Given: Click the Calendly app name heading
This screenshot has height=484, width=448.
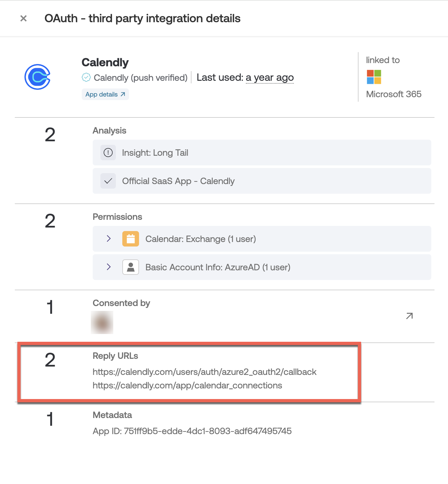Looking at the screenshot, I should pos(105,62).
